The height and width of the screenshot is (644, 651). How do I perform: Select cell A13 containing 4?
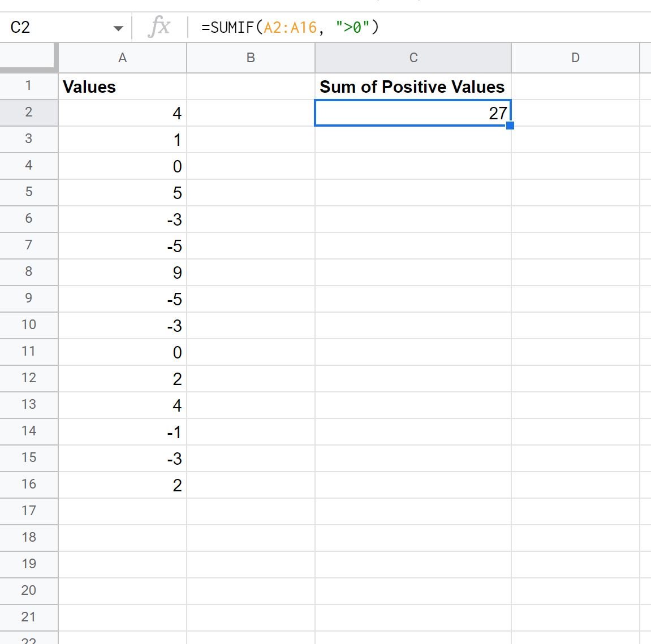pos(123,405)
